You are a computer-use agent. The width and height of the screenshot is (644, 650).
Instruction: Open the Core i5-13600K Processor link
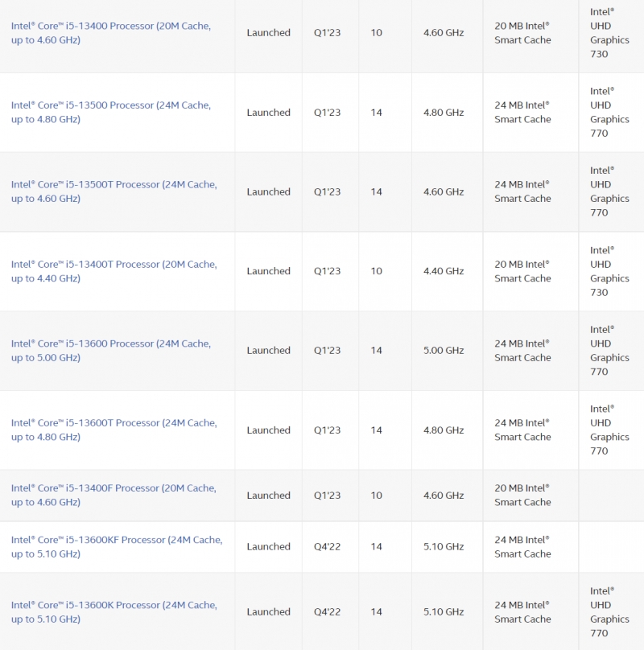point(114,612)
